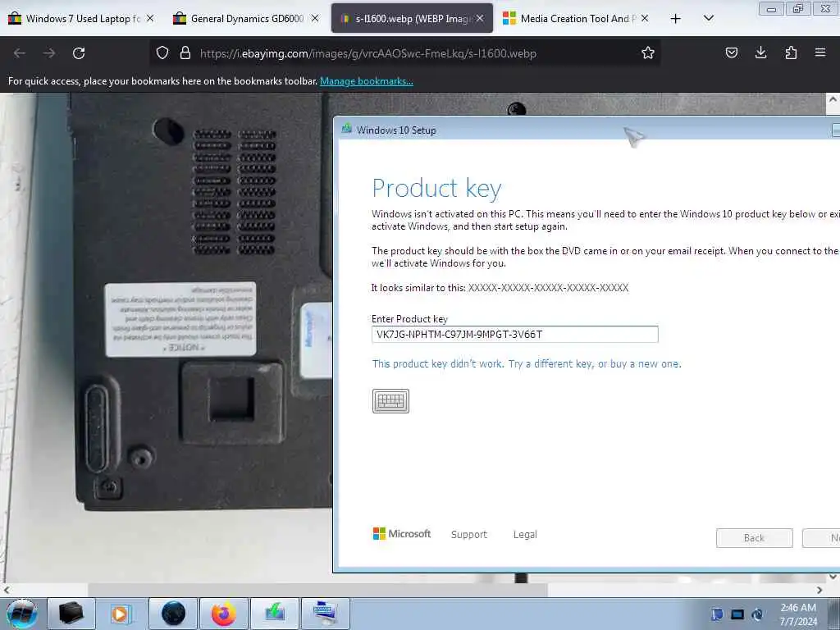
Task: Open the tracking protection shield
Action: (162, 53)
